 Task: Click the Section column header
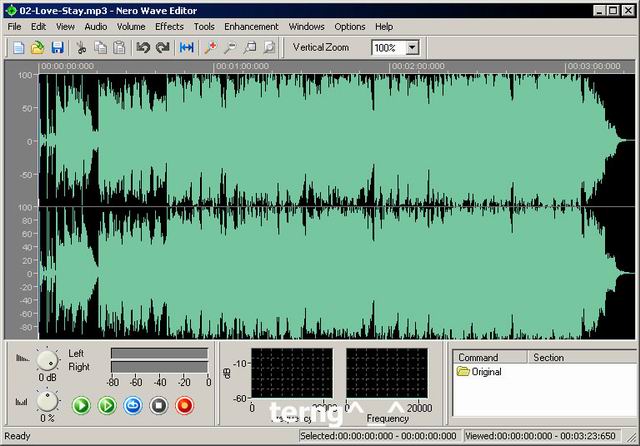[x=582, y=357]
